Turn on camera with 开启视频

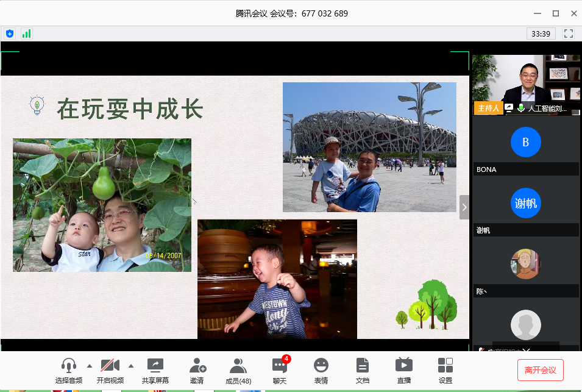(x=110, y=366)
